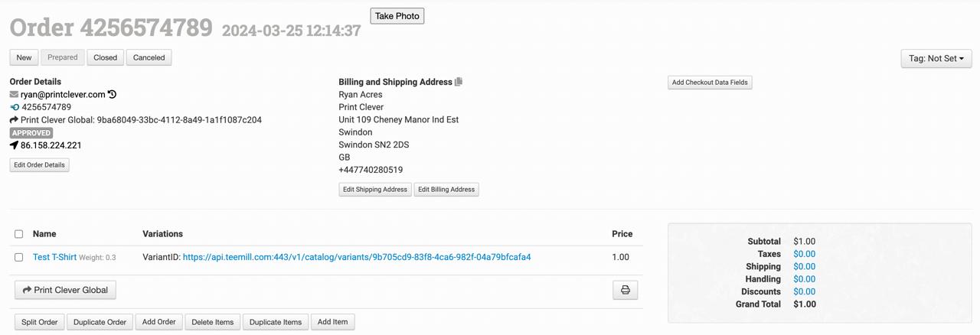
Task: Set order status to Canceled
Action: 149,57
